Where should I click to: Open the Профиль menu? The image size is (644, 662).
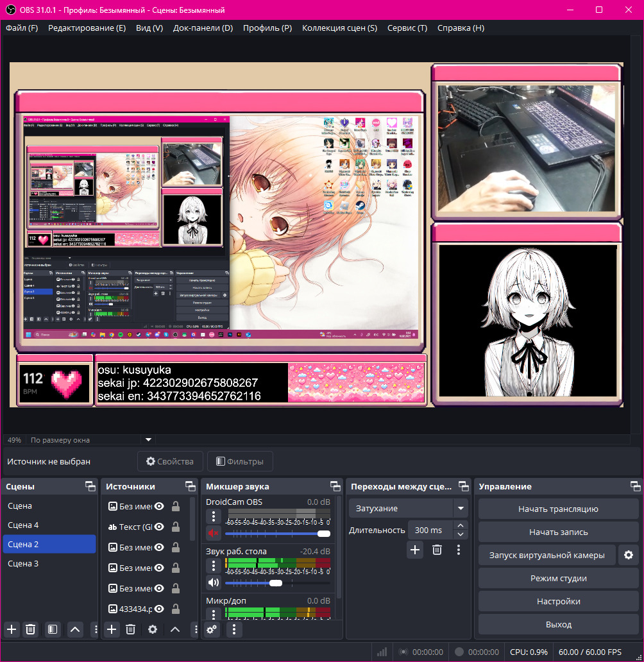(x=267, y=28)
